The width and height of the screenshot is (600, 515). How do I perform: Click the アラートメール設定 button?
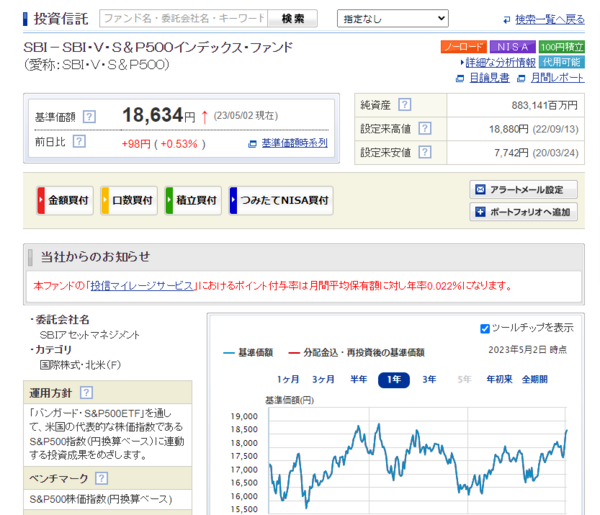(524, 190)
